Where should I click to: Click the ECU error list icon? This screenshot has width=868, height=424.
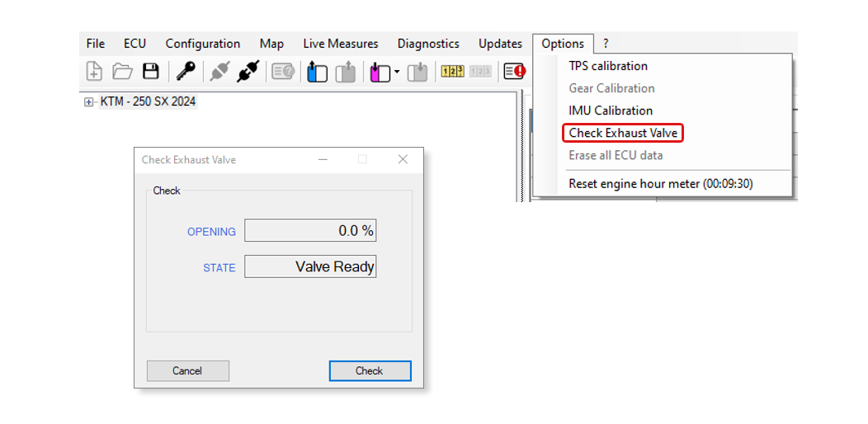coord(514,72)
